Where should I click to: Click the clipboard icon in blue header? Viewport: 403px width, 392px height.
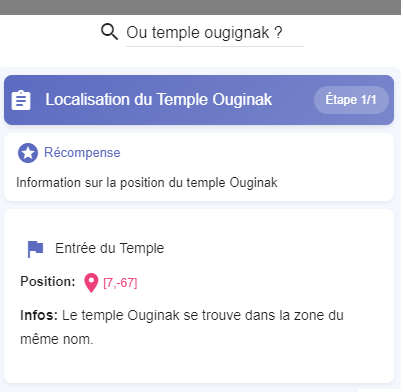point(21,100)
